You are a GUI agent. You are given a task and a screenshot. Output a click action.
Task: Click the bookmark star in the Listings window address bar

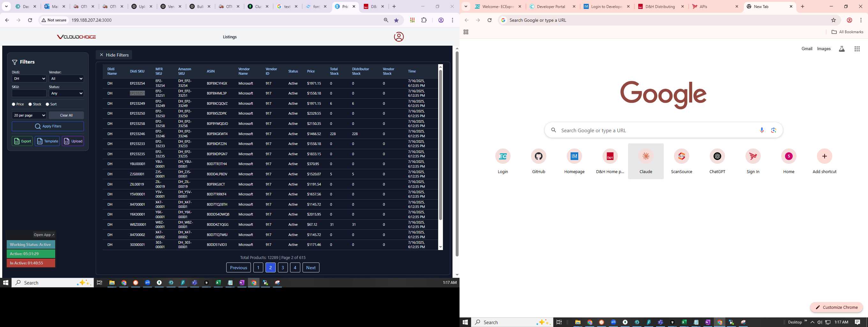click(x=396, y=20)
